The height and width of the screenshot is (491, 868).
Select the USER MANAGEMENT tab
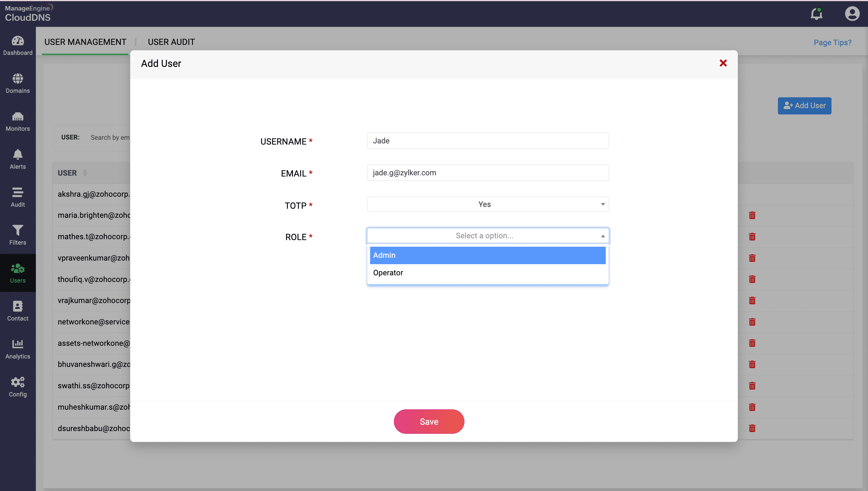click(85, 42)
